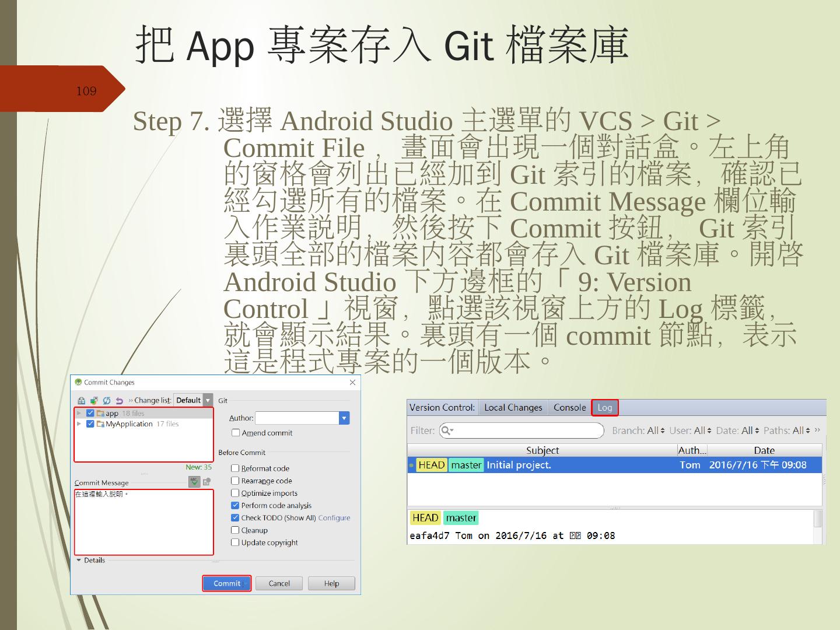Click the 'Version Control:' panel label

coord(442,408)
